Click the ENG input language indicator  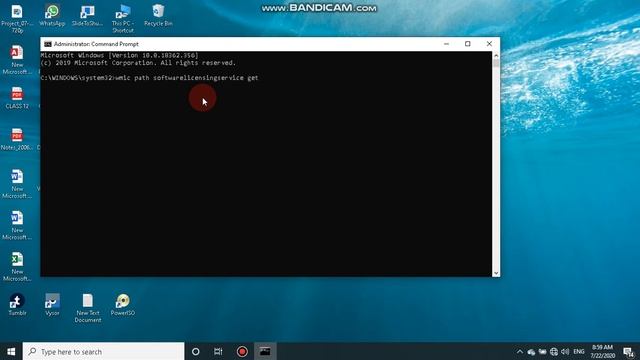point(579,352)
